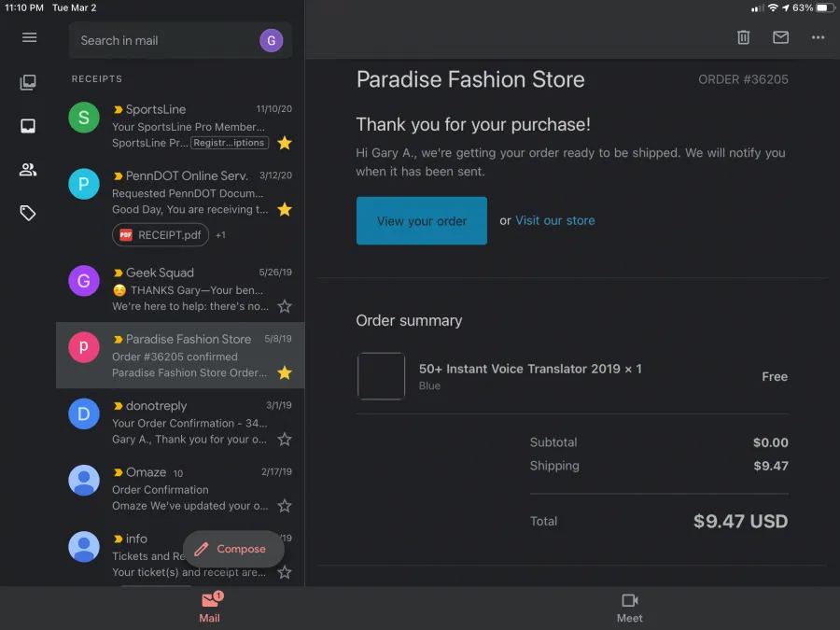Open the THANKS Gary Geek Squad email

180,289
